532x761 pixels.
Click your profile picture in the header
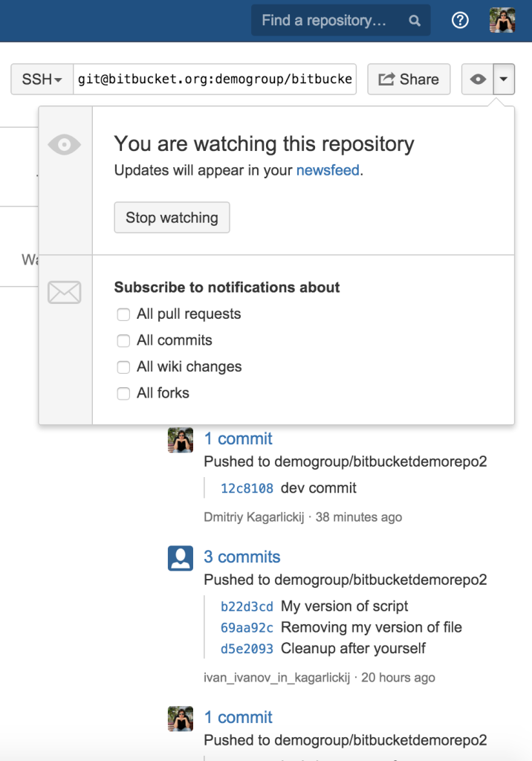pyautogui.click(x=502, y=20)
